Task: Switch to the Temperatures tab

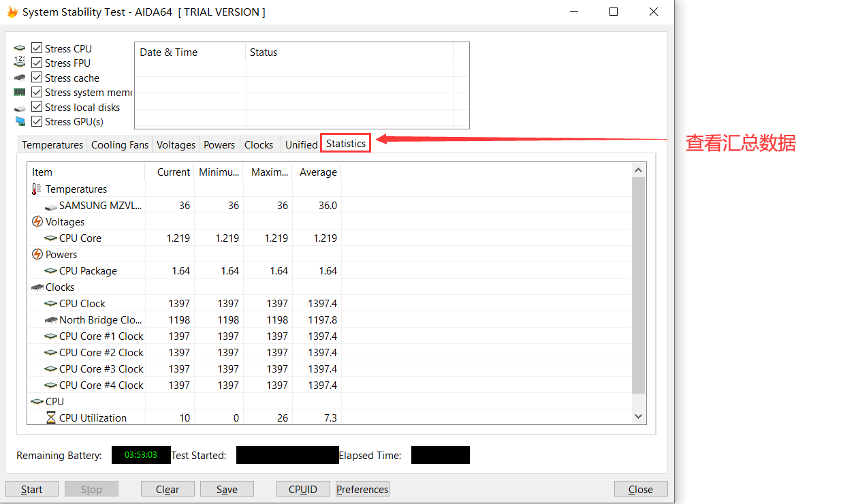Action: click(x=52, y=144)
